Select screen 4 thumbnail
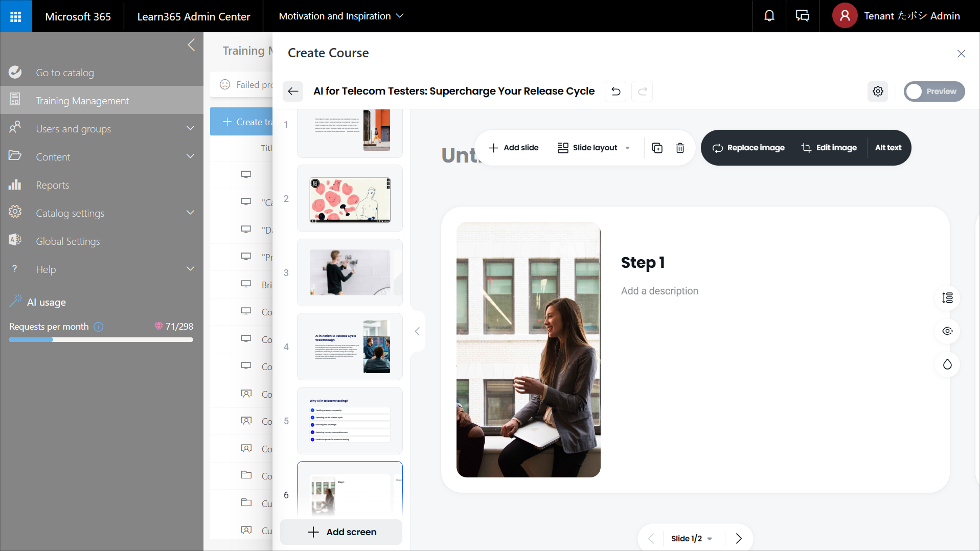980x551 pixels. tap(350, 347)
